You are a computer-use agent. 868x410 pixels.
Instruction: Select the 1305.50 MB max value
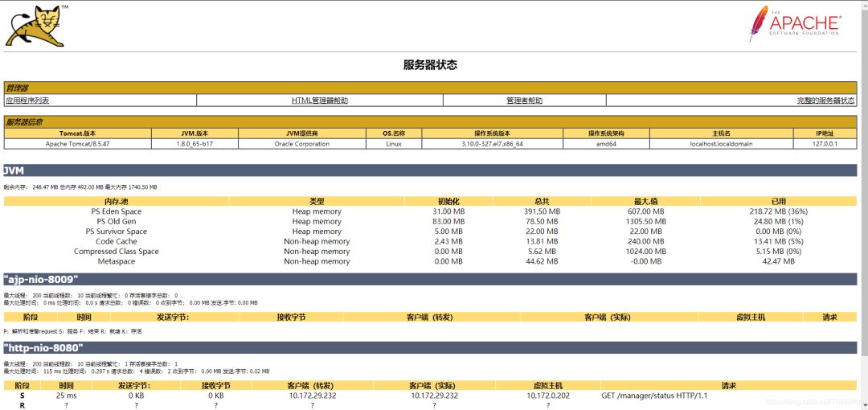(x=646, y=222)
